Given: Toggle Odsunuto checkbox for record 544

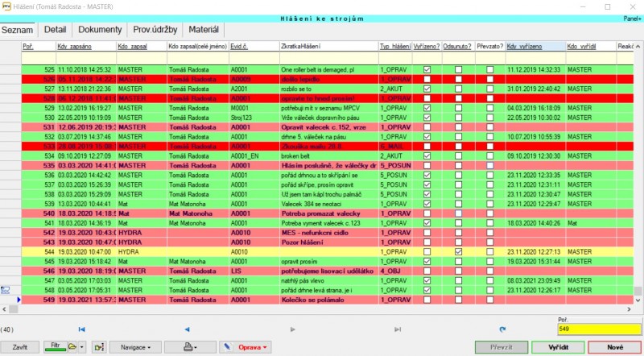Looking at the screenshot, I should tap(458, 251).
